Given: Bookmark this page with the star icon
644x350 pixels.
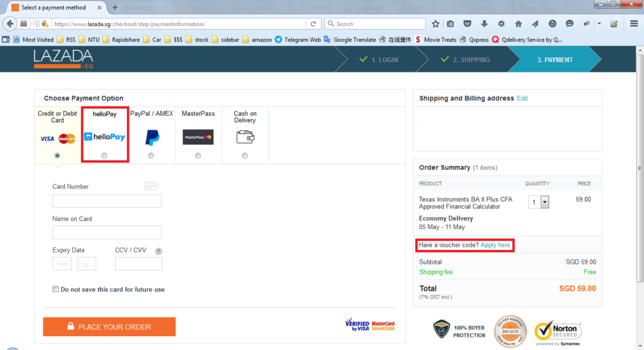Looking at the screenshot, I should (435, 24).
